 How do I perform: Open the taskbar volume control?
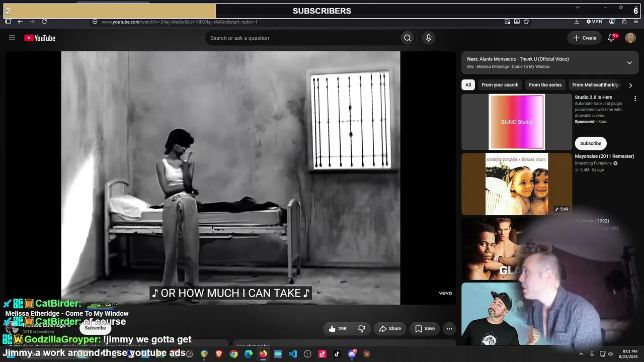click(x=610, y=354)
